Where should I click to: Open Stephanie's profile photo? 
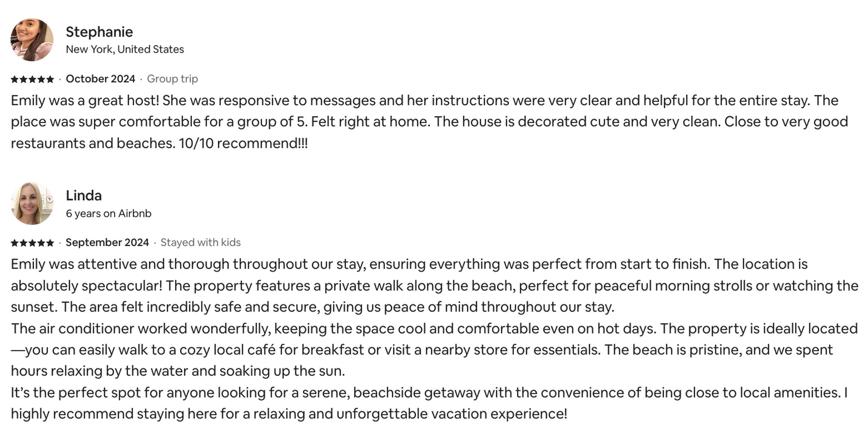[x=32, y=40]
